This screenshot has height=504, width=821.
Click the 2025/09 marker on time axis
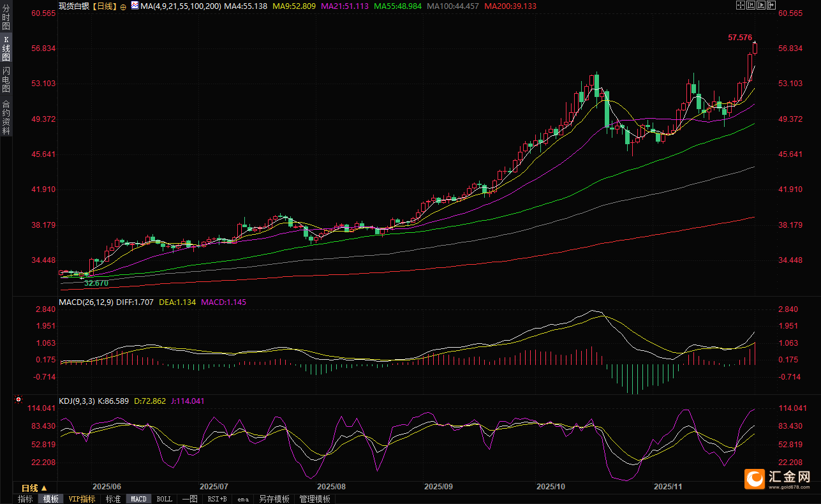438,486
